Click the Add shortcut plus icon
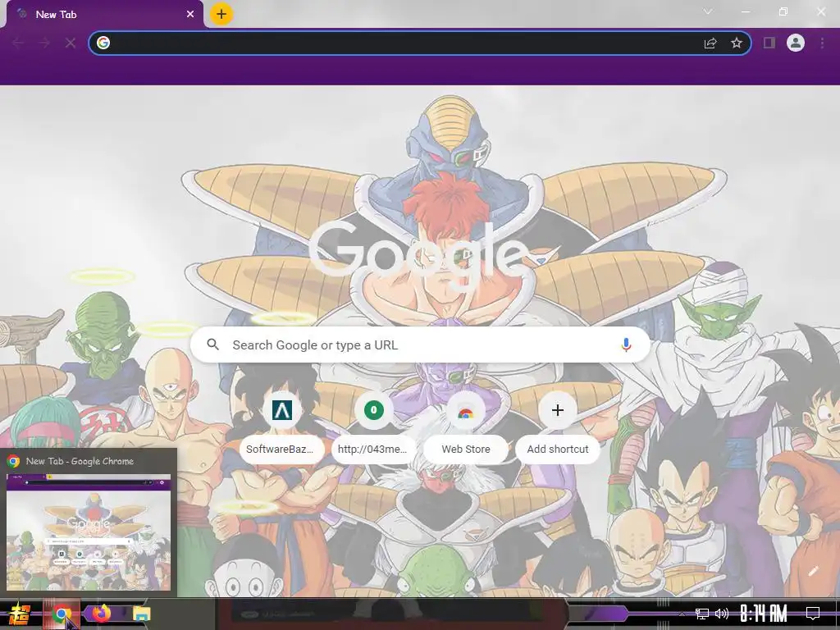The image size is (840, 630). tap(558, 410)
